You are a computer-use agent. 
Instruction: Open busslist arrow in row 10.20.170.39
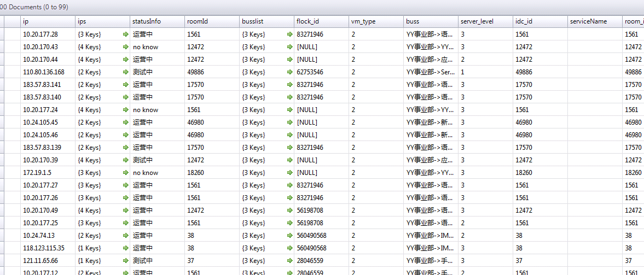(289, 160)
